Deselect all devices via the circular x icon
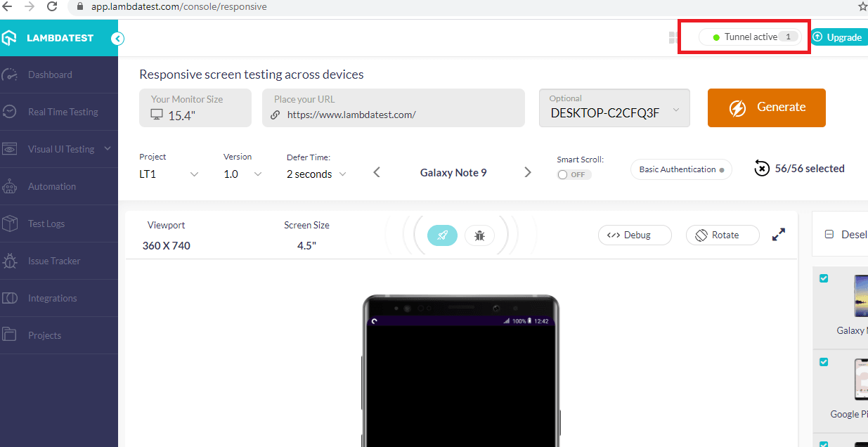The height and width of the screenshot is (447, 868). pos(761,168)
